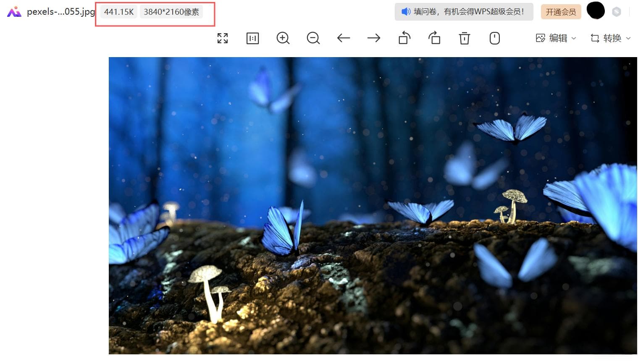Open the black round user avatar
This screenshot has height=364, width=638.
pyautogui.click(x=596, y=10)
